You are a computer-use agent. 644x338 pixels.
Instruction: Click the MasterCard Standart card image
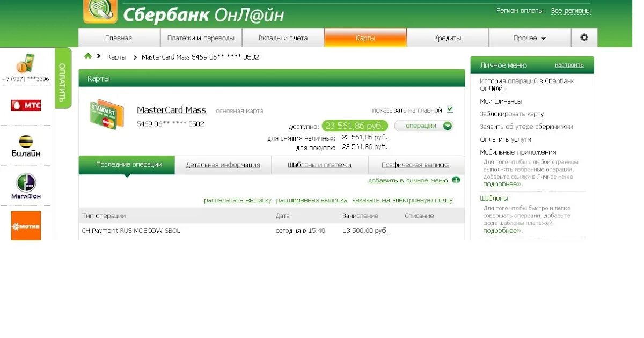point(107,114)
